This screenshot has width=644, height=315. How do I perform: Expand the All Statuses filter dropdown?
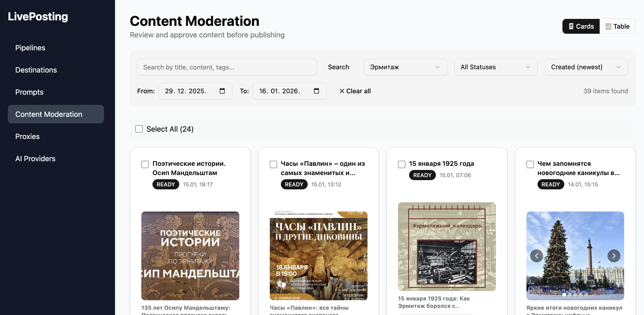coord(495,67)
